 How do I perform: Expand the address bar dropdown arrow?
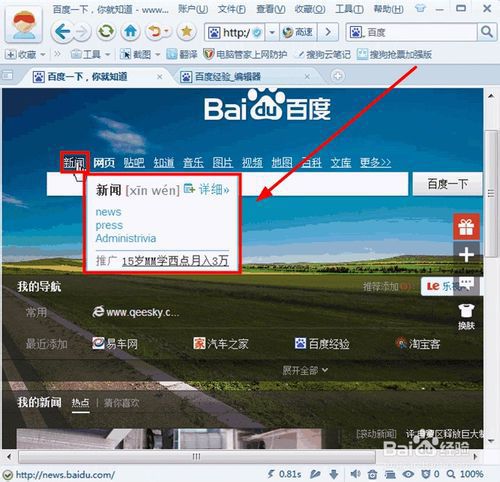pyautogui.click(x=272, y=32)
